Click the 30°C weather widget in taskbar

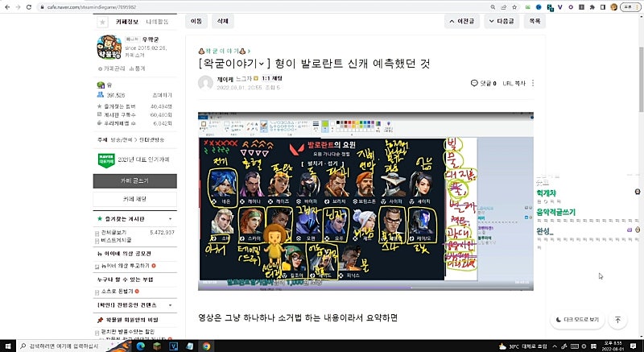[522, 346]
